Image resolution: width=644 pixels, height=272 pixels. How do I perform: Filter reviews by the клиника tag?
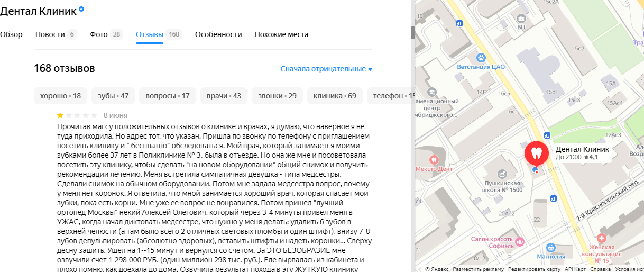335,96
